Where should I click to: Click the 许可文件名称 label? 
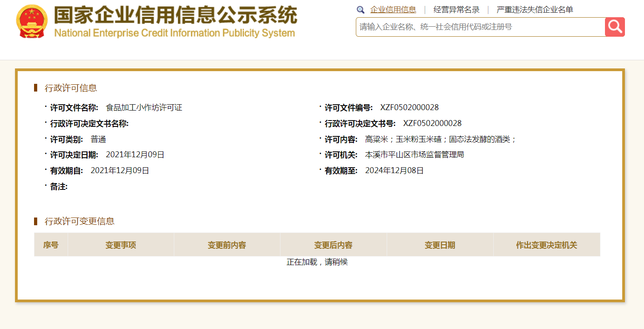74,107
